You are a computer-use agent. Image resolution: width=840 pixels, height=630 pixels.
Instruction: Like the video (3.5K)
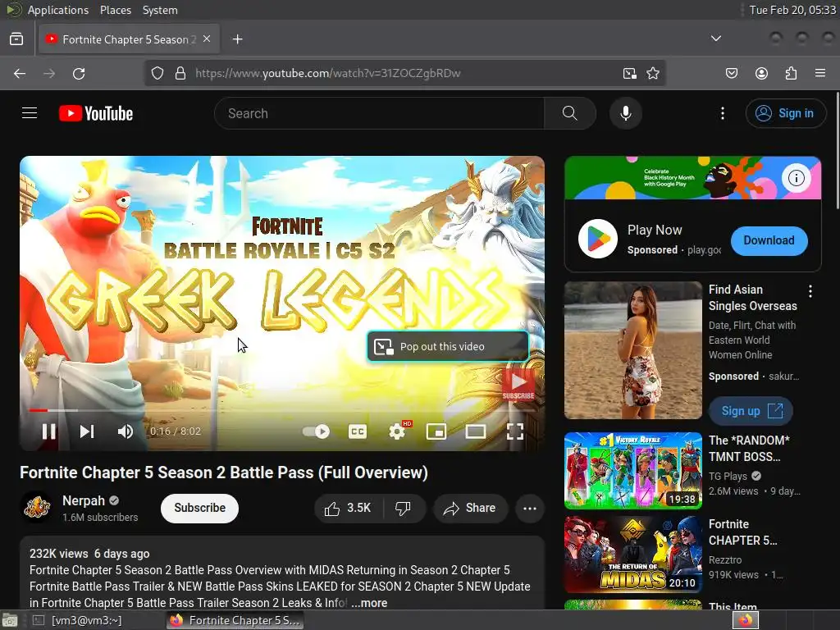[348, 508]
